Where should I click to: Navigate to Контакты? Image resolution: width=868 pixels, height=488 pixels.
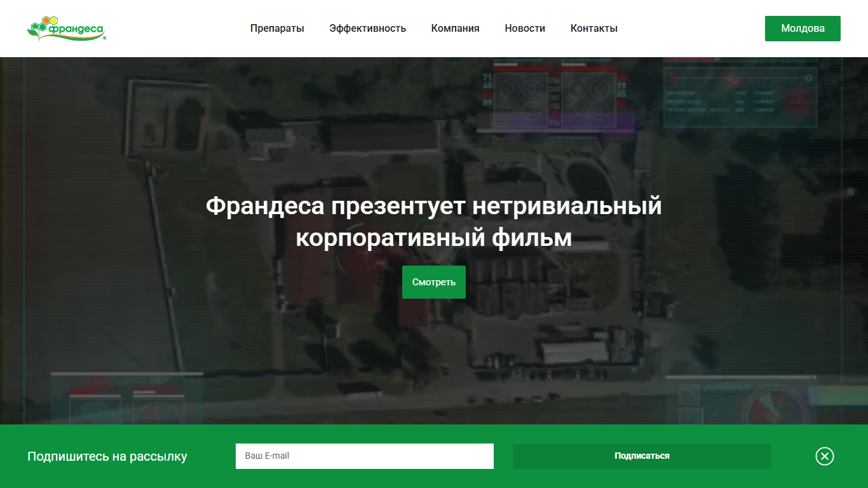pyautogui.click(x=594, y=29)
